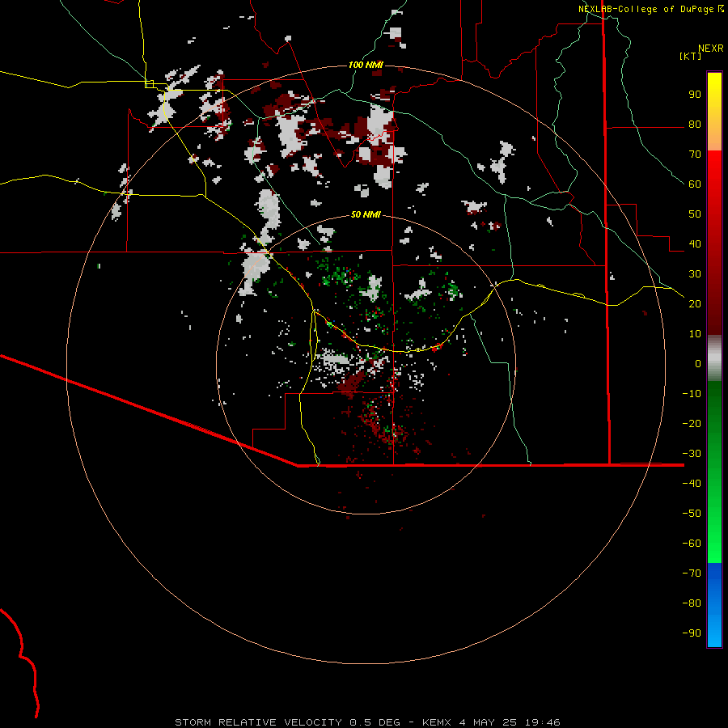Viewport: 728px width, 728px height.
Task: Click the -20 value on the velocity scale
Action: [x=692, y=423]
